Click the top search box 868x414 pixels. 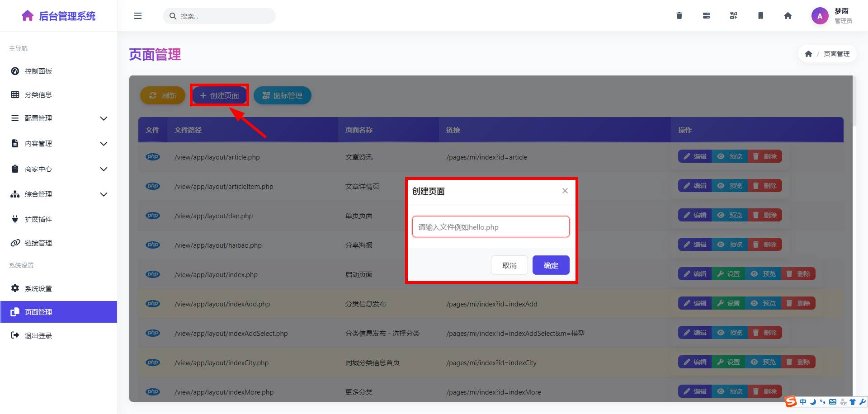(x=219, y=16)
